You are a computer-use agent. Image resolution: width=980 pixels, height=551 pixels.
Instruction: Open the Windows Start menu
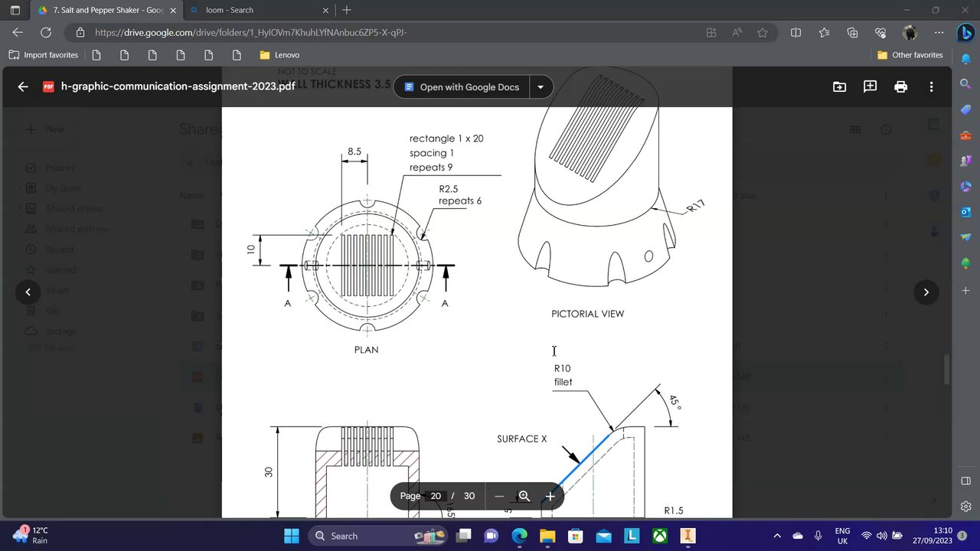pos(292,536)
